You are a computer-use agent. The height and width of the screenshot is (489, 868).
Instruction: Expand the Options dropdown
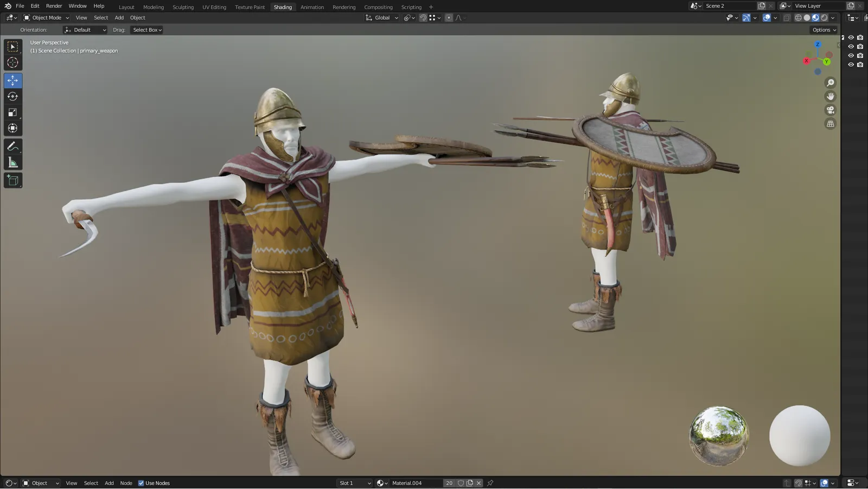[824, 30]
